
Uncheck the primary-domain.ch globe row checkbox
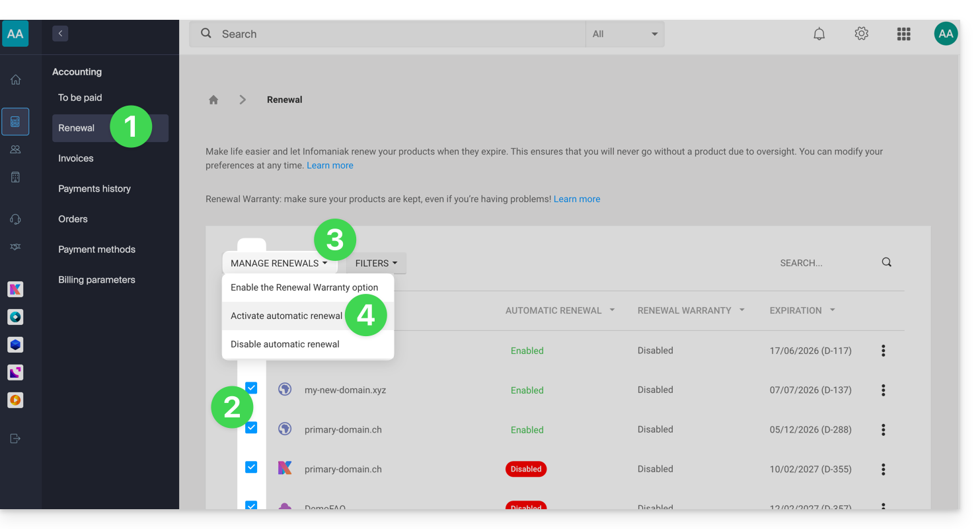(x=251, y=427)
